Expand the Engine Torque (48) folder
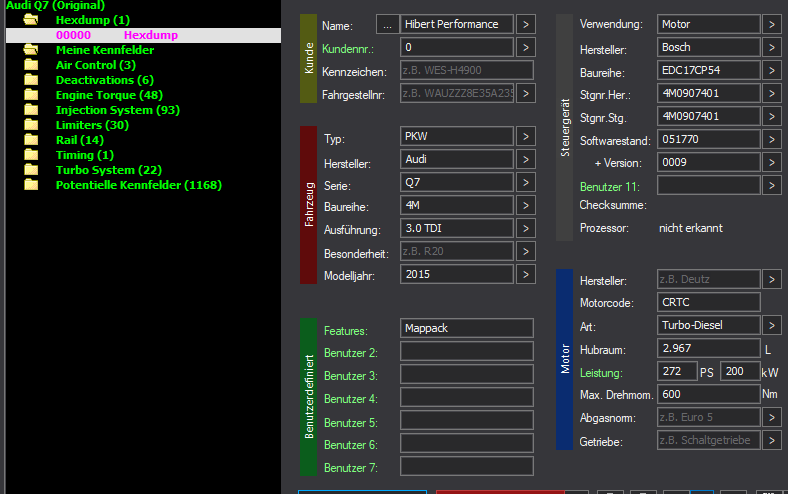This screenshot has height=494, width=788. coord(109,95)
